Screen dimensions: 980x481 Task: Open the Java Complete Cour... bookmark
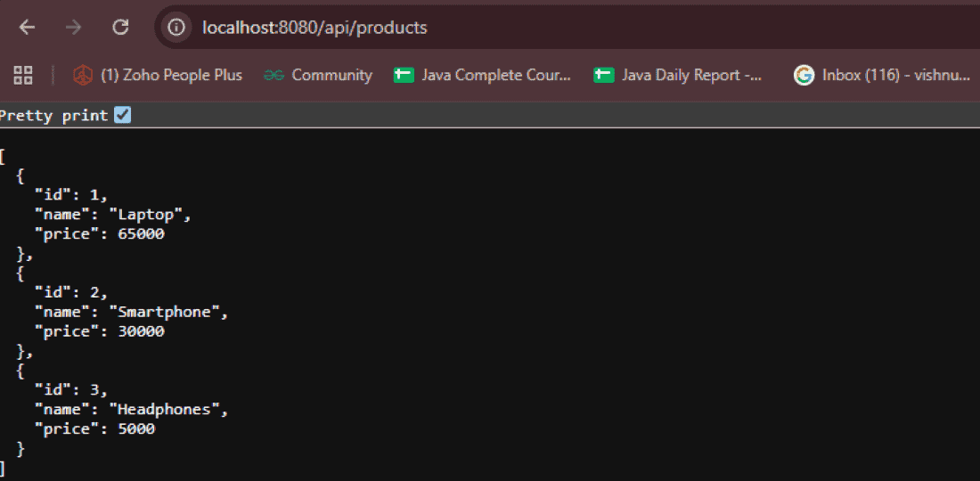[482, 76]
